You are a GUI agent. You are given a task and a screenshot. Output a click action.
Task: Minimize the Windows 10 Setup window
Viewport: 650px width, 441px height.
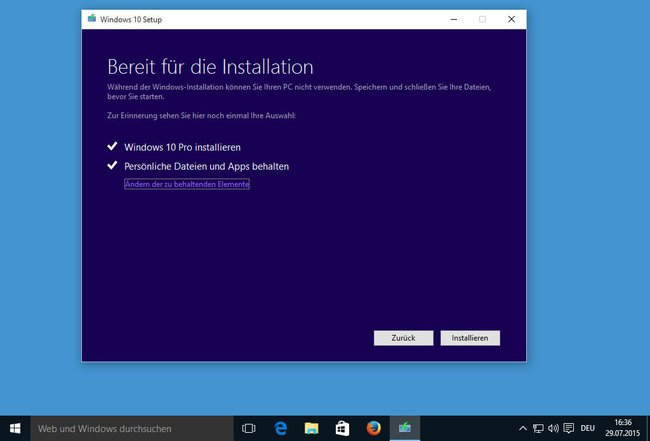(x=454, y=19)
